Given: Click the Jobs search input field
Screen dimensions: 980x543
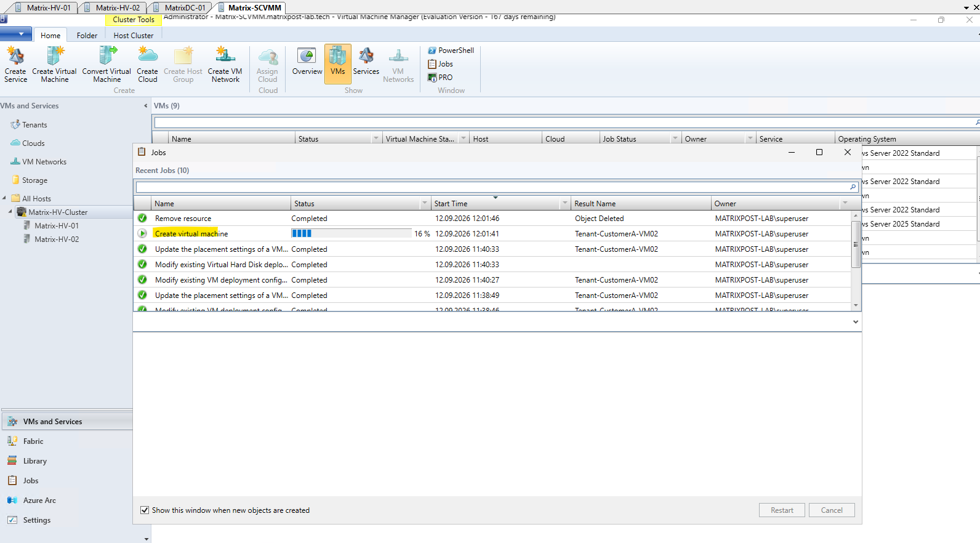Looking at the screenshot, I should click(492, 187).
